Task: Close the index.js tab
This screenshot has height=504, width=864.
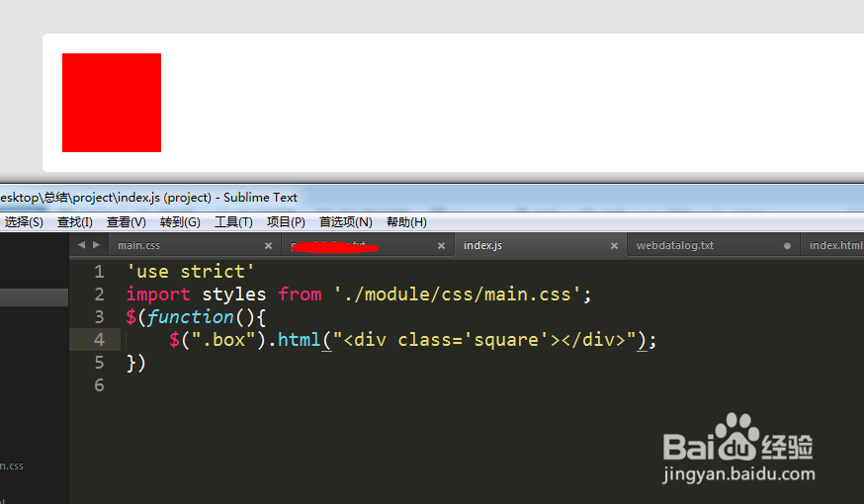Action: [x=614, y=246]
